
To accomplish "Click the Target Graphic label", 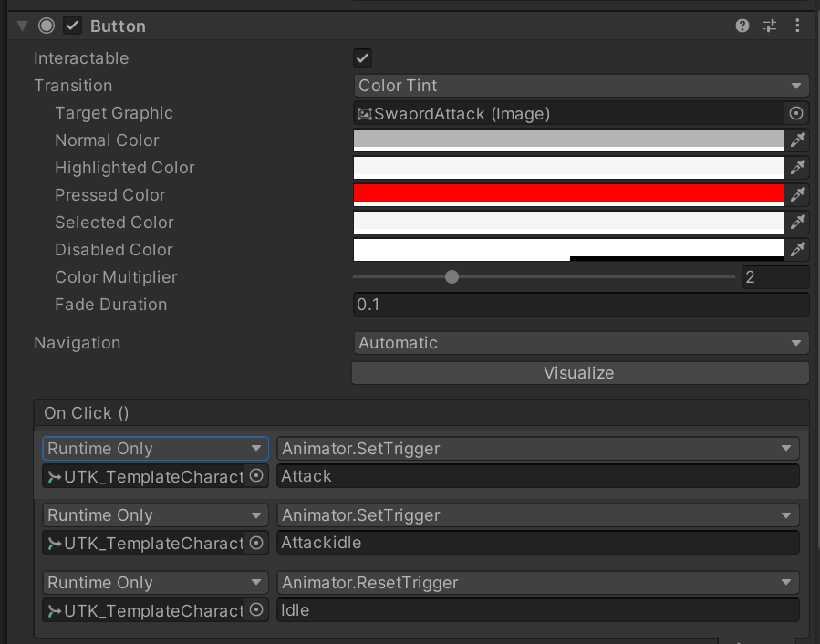I will tap(114, 113).
